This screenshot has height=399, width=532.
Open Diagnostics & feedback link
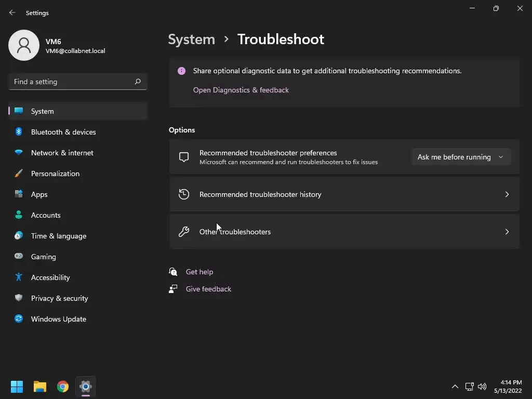241,90
